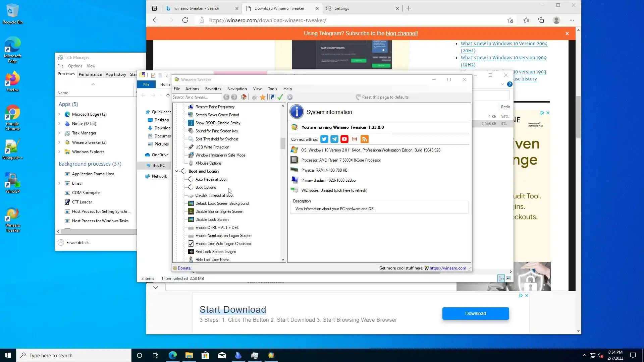644x362 pixels.
Task: Open the Tools menu in Winaero Tweaker
Action: coord(272,89)
